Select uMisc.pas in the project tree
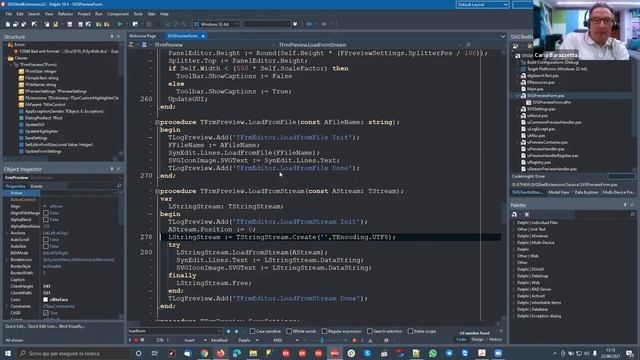This screenshot has width=640, height=360. click(x=536, y=136)
